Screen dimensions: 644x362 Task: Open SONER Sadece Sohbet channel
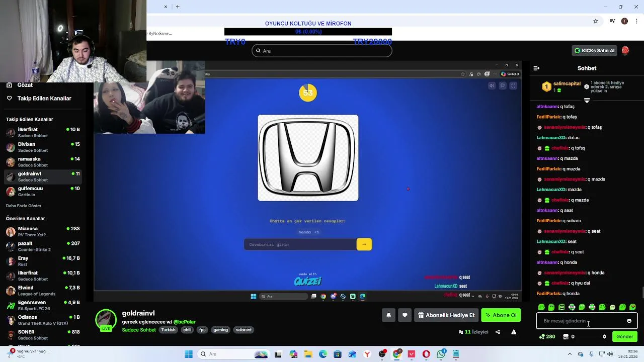click(x=43, y=335)
